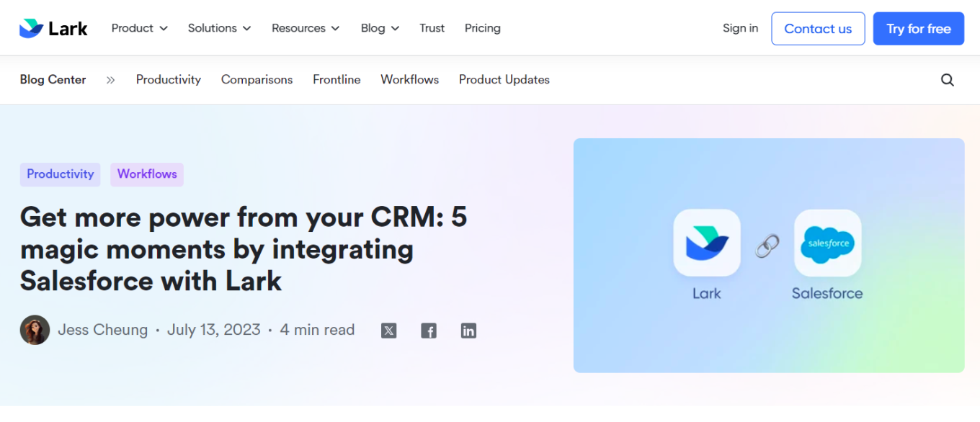Share article on Facebook
The width and height of the screenshot is (980, 422).
pyautogui.click(x=429, y=331)
